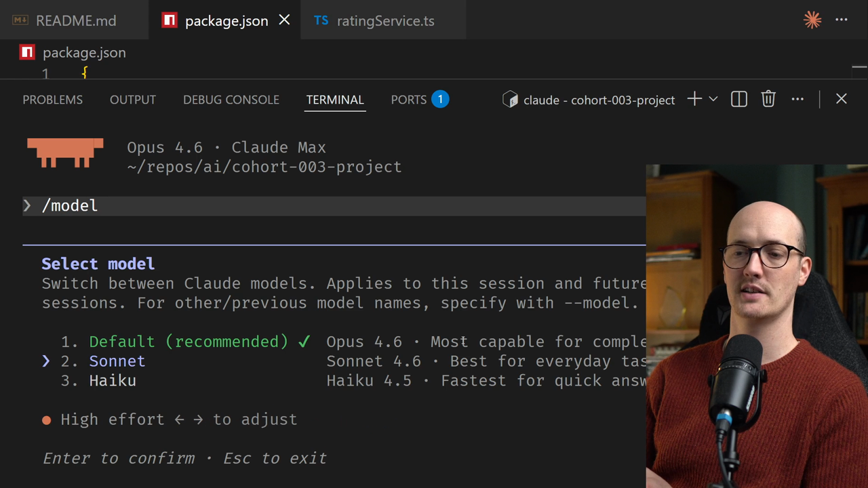Click the ~/repos/ai/cohort-003-project path

pyautogui.click(x=264, y=167)
